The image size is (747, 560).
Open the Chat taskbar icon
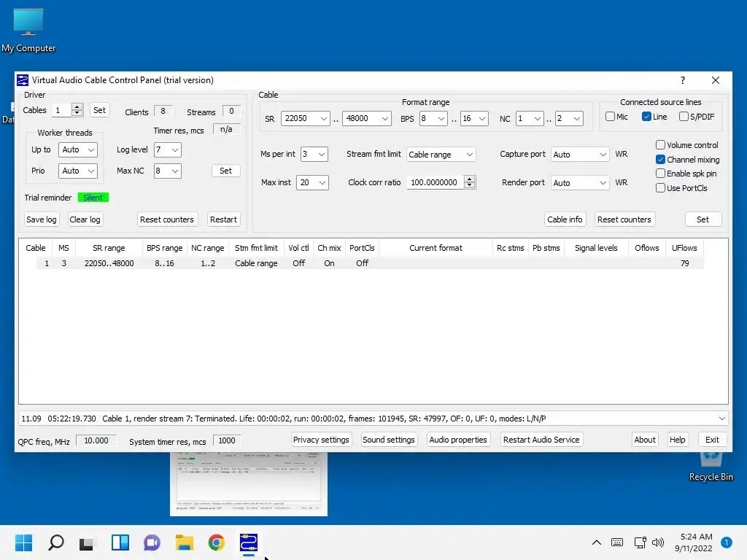152,542
